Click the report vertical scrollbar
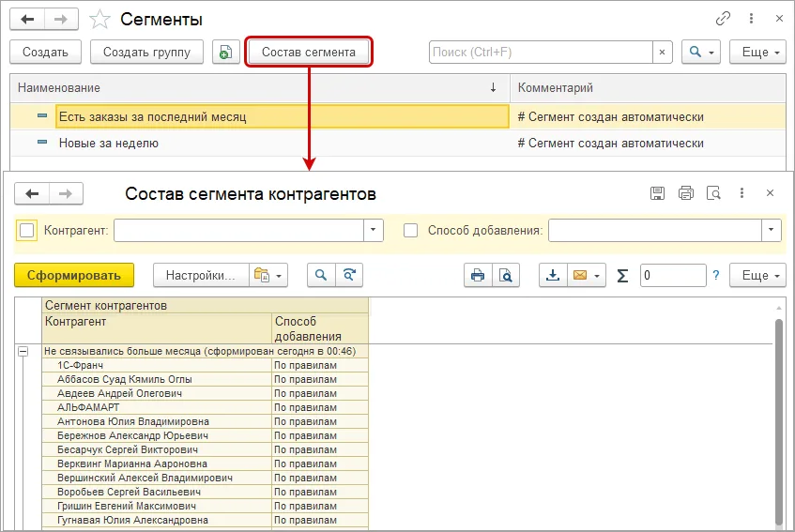795x532 pixels. coord(779,422)
